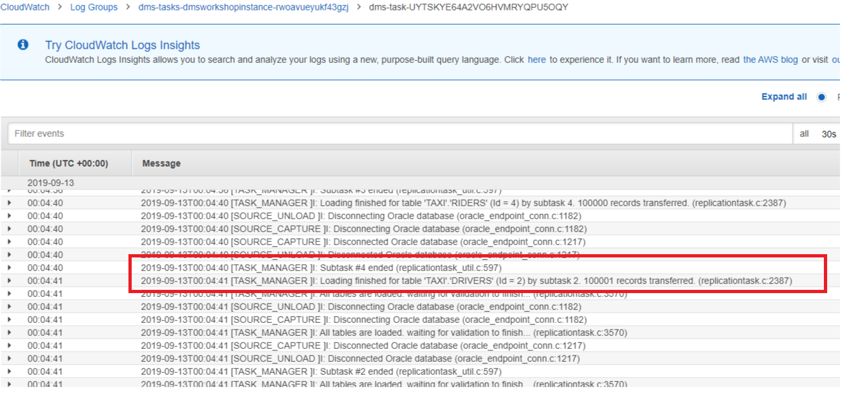Click 00:04:41 SOURCE_UNLOAD 'Disconnected Oracle database' message
Image resolution: width=868 pixels, height=415 pixels.
361,359
